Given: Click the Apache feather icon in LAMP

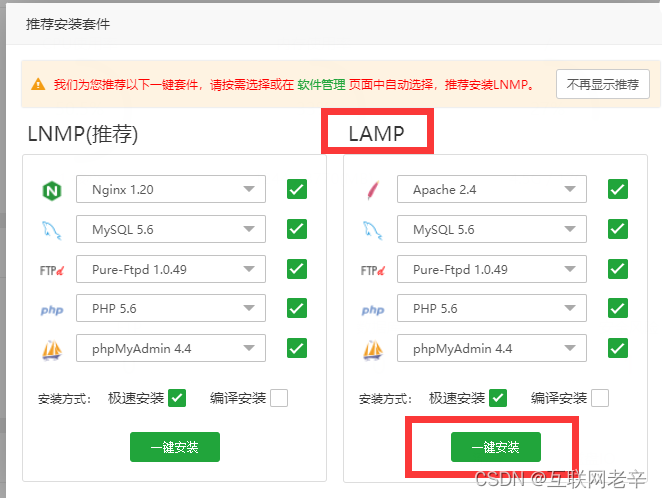Looking at the screenshot, I should coord(373,190).
